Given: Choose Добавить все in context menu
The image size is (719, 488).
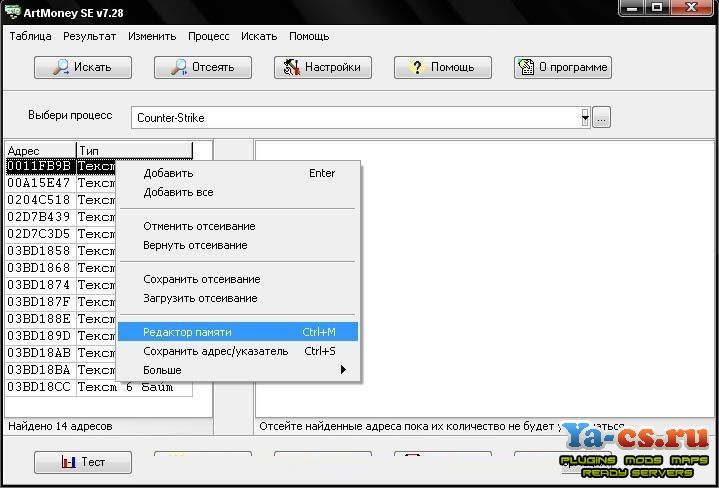Looking at the screenshot, I should coord(238,192).
